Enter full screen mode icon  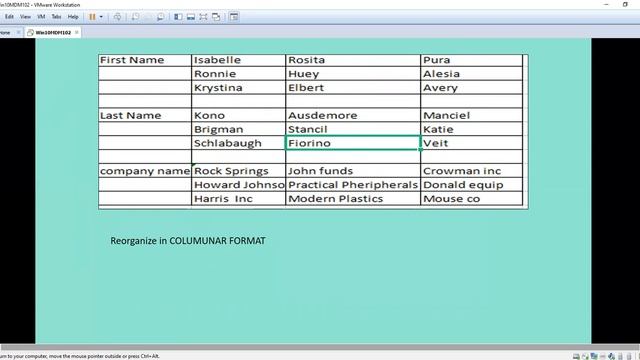pyautogui.click(x=203, y=17)
